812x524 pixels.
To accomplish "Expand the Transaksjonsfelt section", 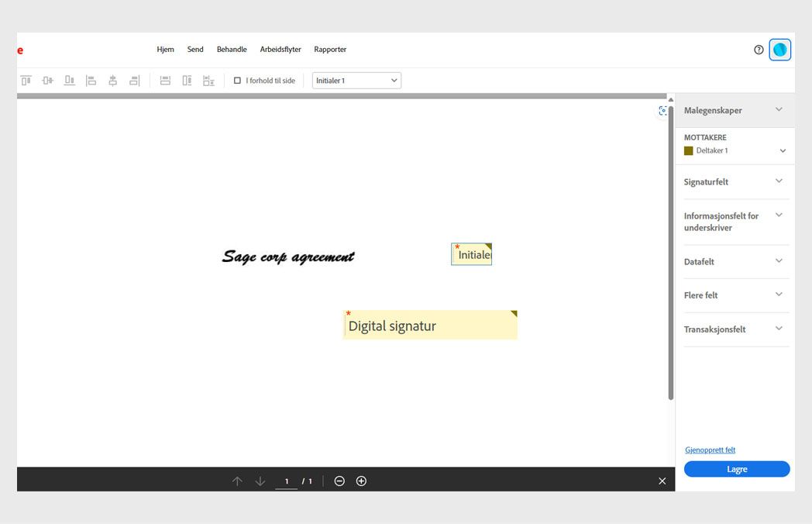I will click(779, 329).
